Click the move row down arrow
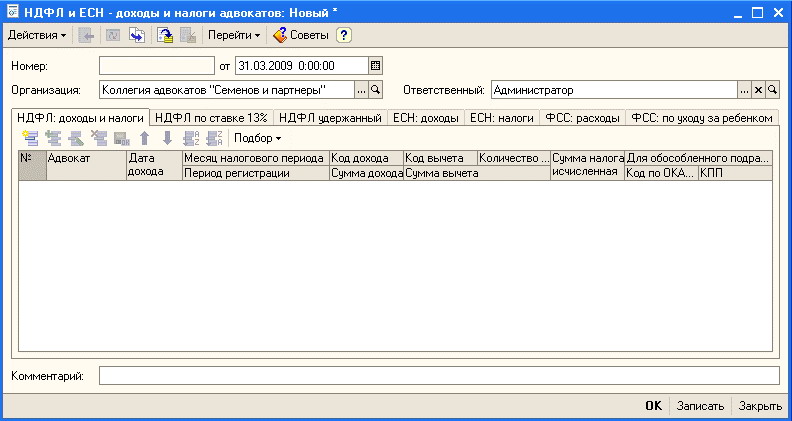Image resolution: width=792 pixels, height=421 pixels. [x=167, y=138]
